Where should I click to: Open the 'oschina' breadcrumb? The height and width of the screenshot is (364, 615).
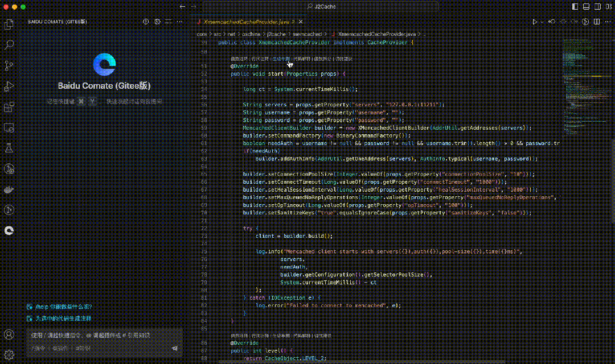click(x=252, y=34)
